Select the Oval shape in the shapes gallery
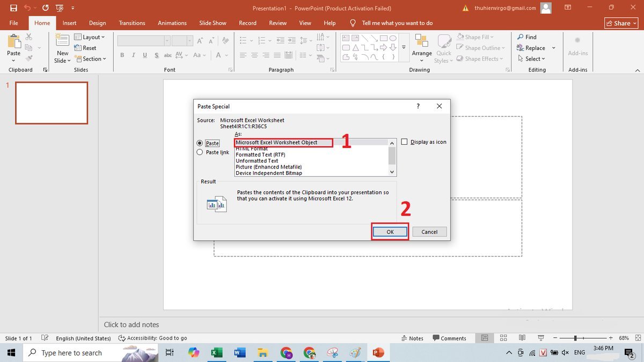Screen dimensions: 644x362 pos(393,38)
